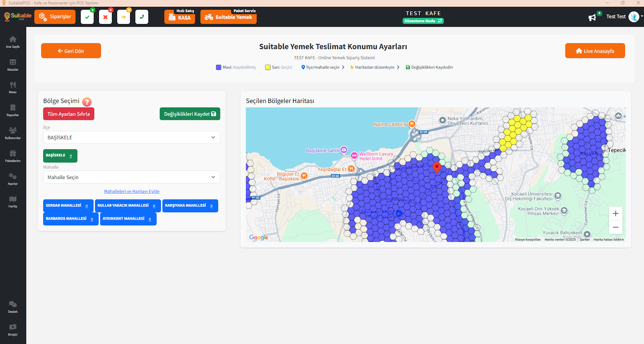Click the Google logo on map
The height and width of the screenshot is (344, 644).
tap(258, 237)
